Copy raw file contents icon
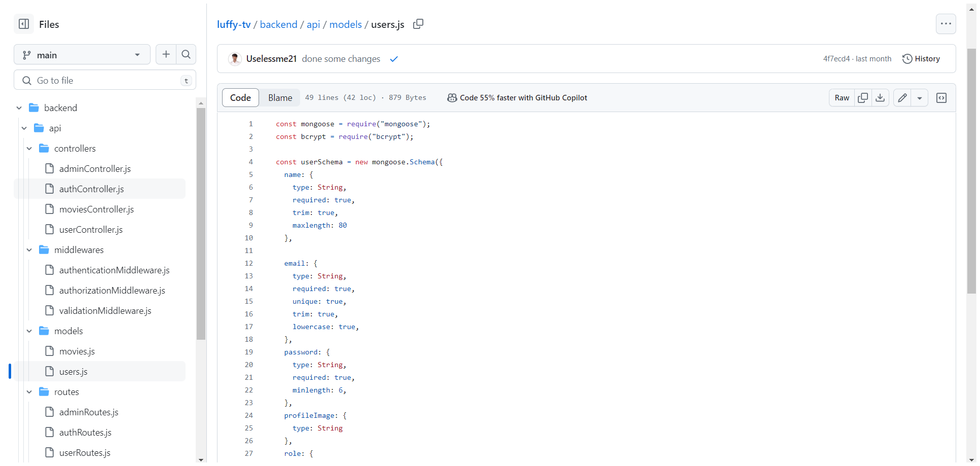This screenshot has width=980, height=466. click(x=863, y=98)
